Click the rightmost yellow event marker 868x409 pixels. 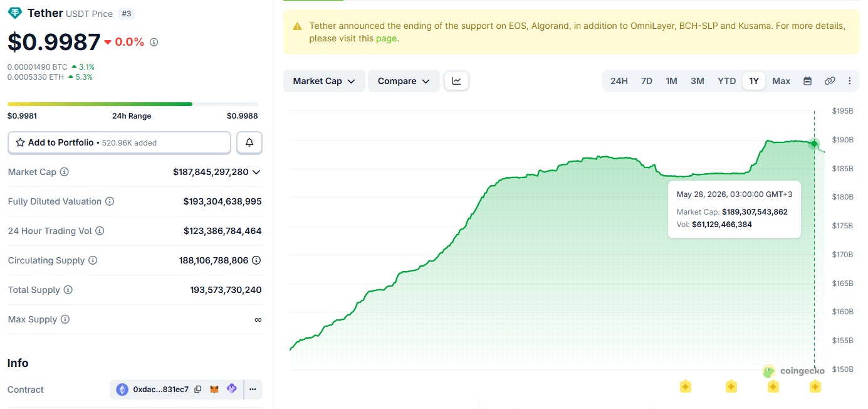[815, 386]
